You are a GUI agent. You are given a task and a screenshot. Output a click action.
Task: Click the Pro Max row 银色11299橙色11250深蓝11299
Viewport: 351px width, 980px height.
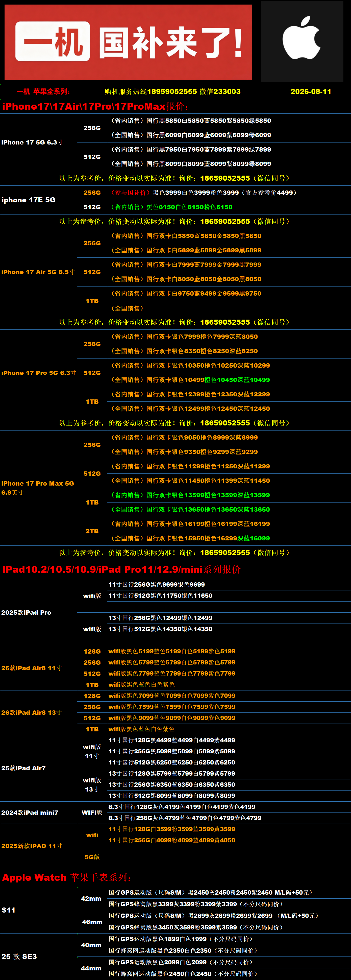point(229,466)
